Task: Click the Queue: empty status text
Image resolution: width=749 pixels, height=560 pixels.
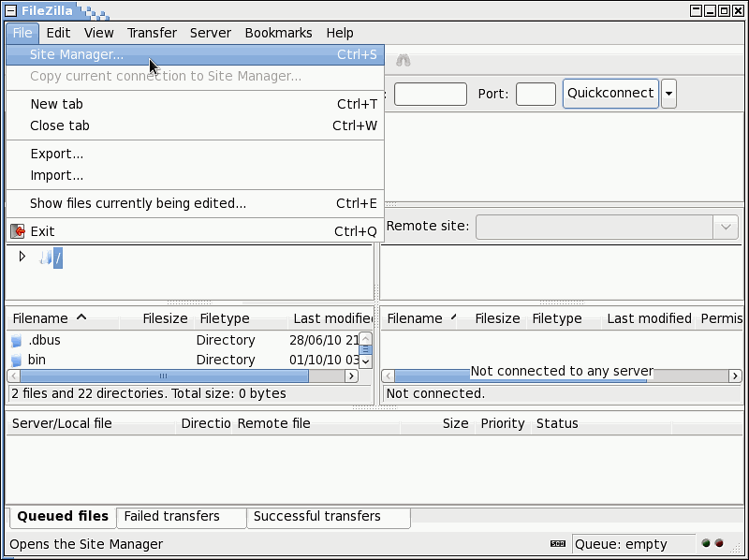Action: pos(621,544)
